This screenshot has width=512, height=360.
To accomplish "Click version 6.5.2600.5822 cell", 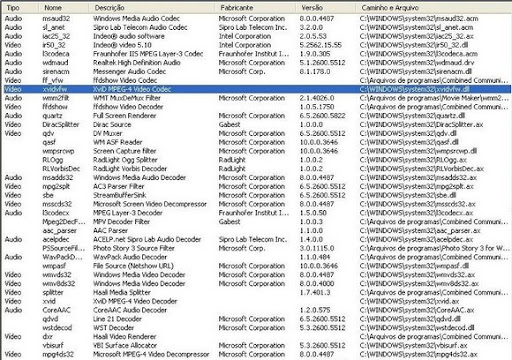I will 322,116.
